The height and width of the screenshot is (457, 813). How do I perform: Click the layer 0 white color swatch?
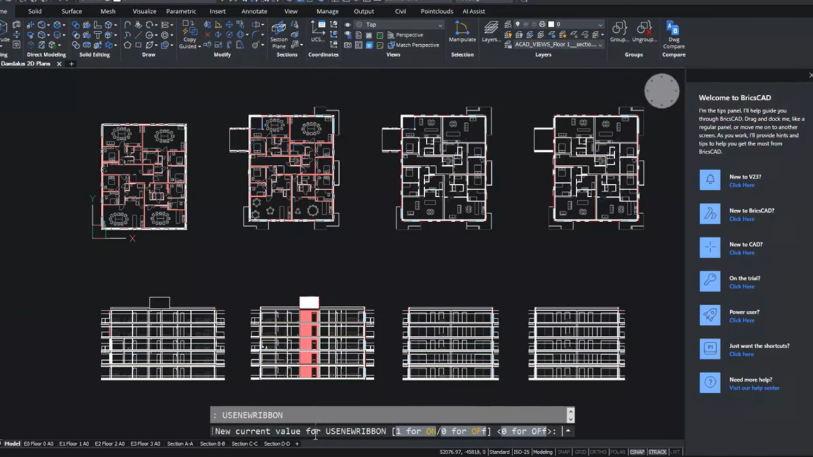point(551,24)
